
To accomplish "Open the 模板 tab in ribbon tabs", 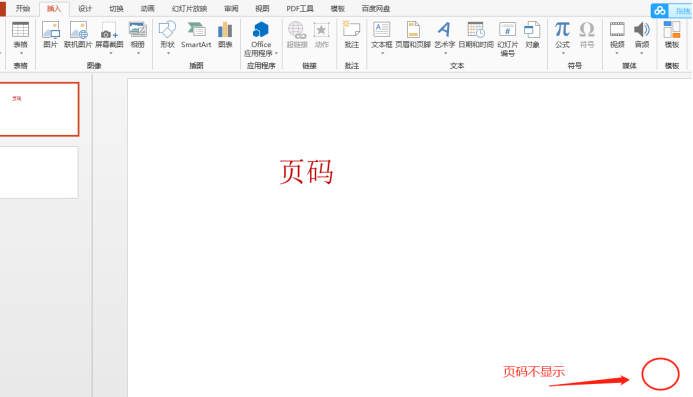I will tap(338, 9).
